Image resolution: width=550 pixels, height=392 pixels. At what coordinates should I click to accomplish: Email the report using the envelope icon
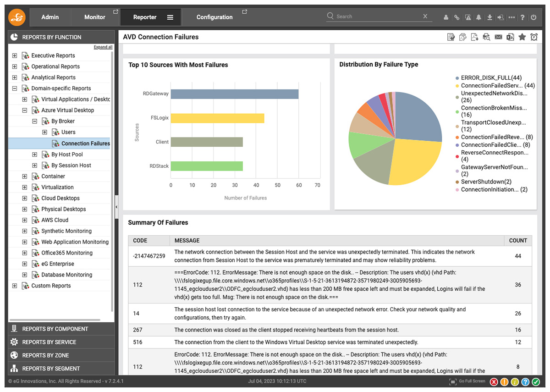pos(498,37)
